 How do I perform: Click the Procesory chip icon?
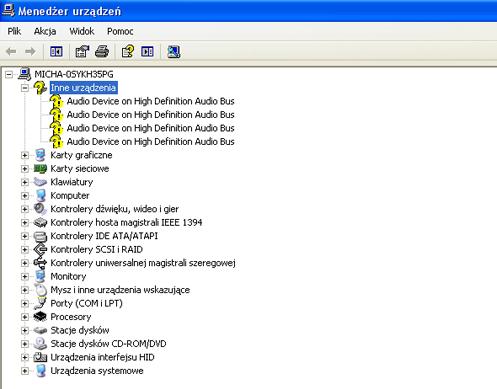tap(40, 317)
